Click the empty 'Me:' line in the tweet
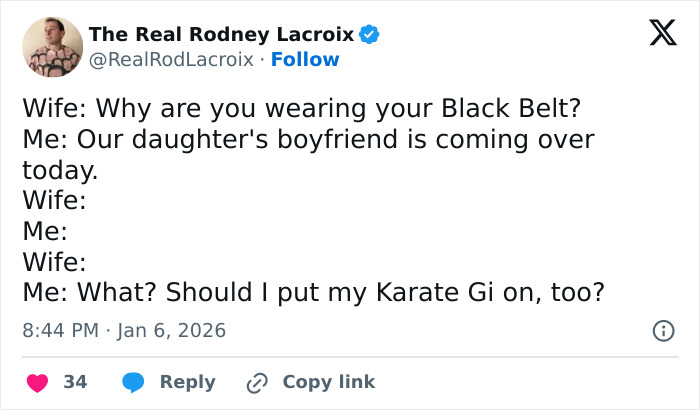This screenshot has width=700, height=410. (45, 232)
